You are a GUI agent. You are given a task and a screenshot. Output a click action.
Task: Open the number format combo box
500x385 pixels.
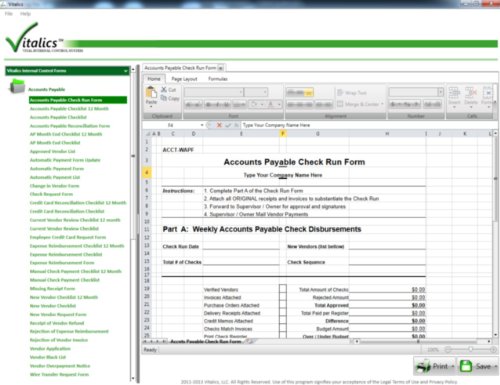click(x=416, y=92)
